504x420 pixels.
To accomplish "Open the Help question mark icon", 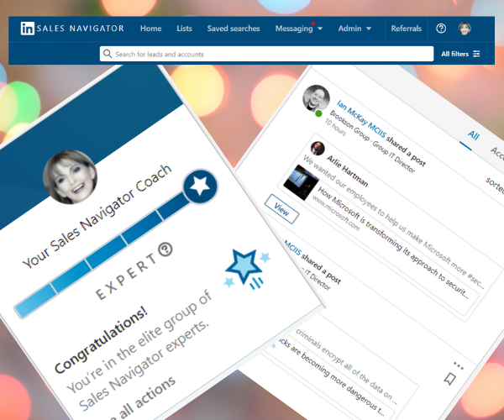I will pyautogui.click(x=441, y=29).
